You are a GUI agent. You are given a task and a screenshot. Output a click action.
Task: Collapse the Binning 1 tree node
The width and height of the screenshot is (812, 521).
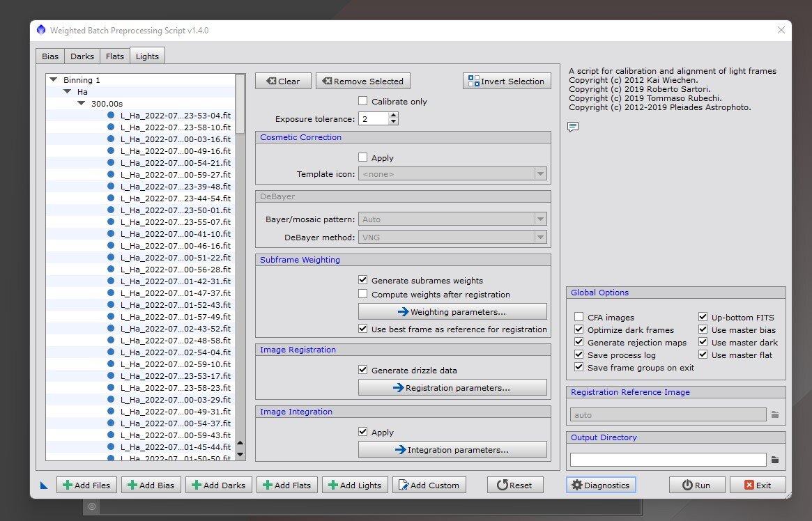click(x=54, y=79)
